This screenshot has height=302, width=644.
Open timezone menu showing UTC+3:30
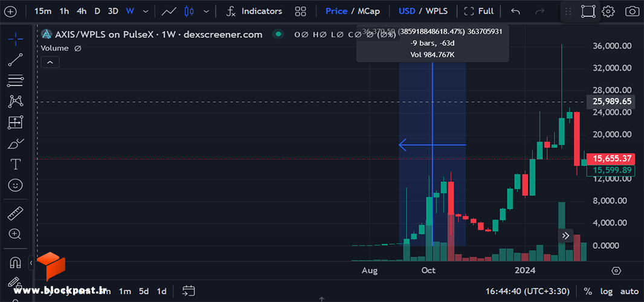(x=527, y=291)
